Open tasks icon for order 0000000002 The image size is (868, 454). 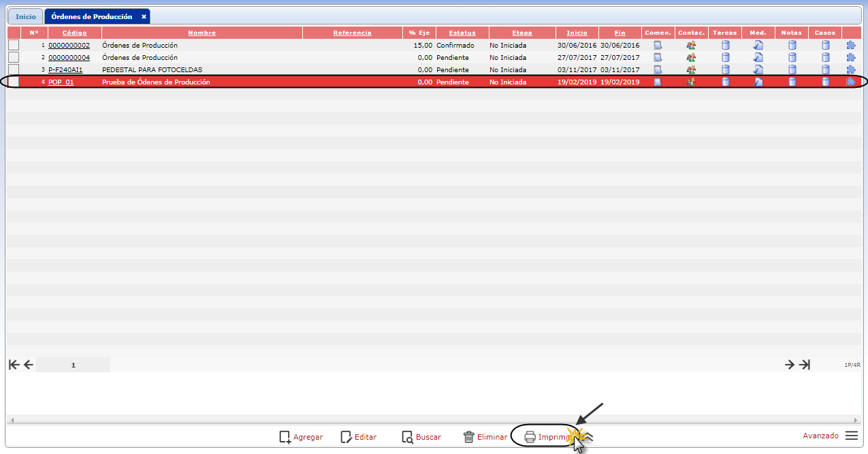click(x=725, y=46)
